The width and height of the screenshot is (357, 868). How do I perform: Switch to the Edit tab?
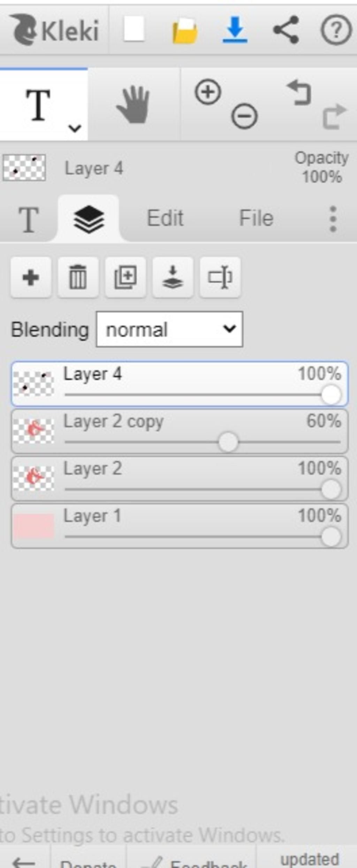point(165,218)
